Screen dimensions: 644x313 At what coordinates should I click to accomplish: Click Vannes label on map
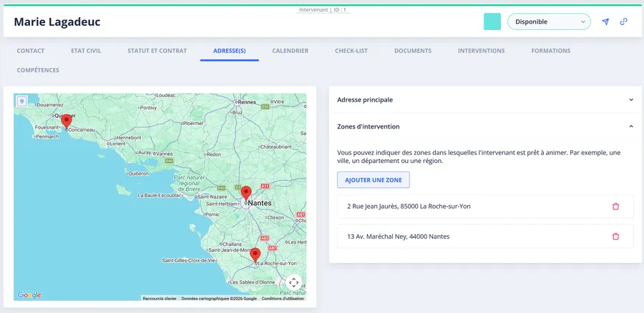coord(165,154)
